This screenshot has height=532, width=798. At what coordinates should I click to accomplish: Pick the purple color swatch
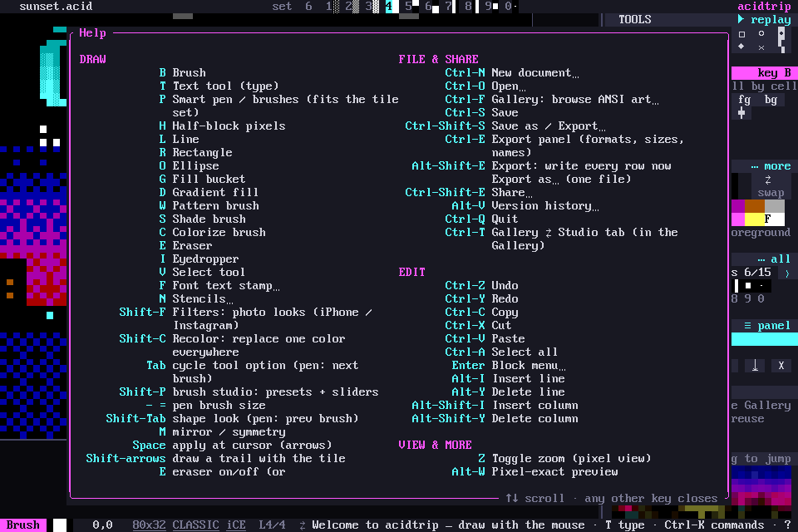pos(738,206)
